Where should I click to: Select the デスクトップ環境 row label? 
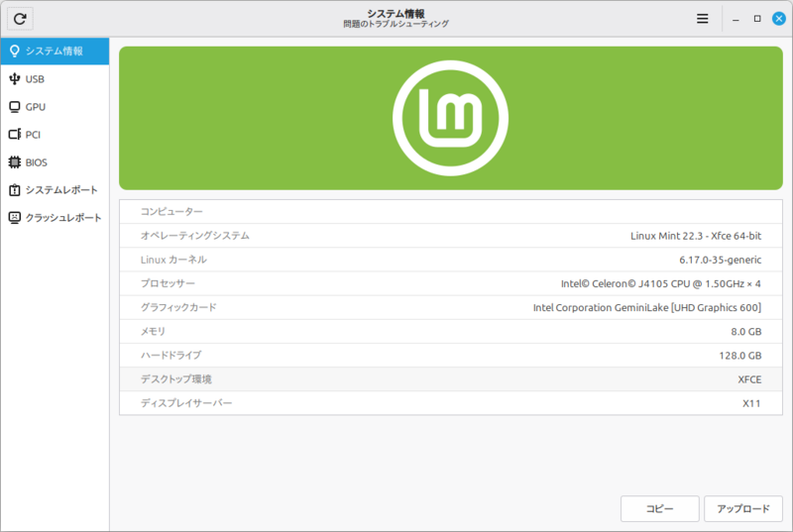(x=176, y=378)
